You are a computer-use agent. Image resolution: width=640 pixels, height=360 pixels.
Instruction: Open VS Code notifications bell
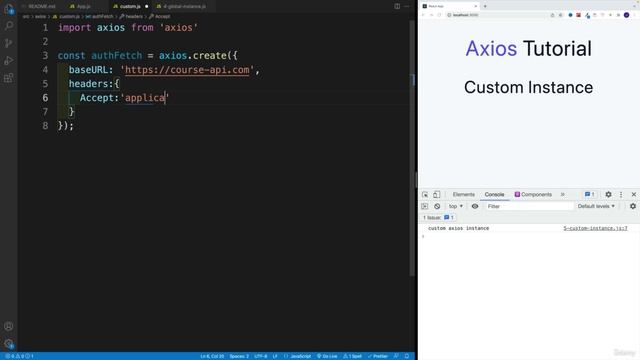click(407, 356)
